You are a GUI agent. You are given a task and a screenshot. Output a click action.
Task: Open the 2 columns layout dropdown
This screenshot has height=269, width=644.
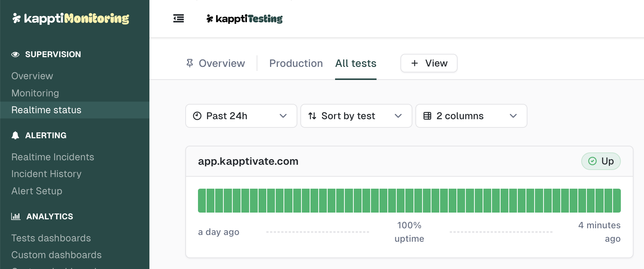pos(471,116)
